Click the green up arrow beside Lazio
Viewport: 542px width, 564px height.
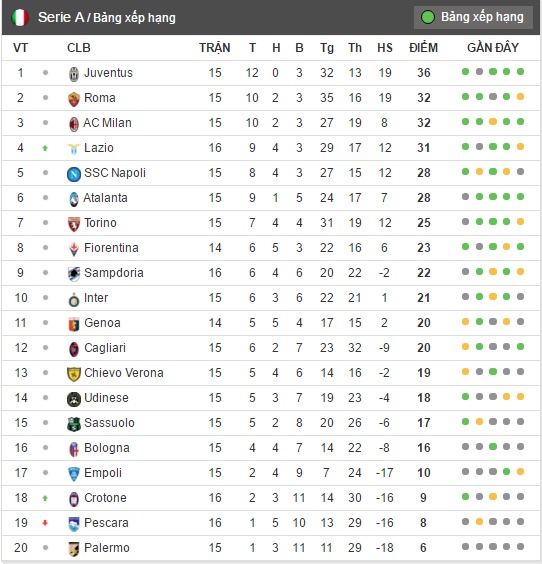[45, 148]
